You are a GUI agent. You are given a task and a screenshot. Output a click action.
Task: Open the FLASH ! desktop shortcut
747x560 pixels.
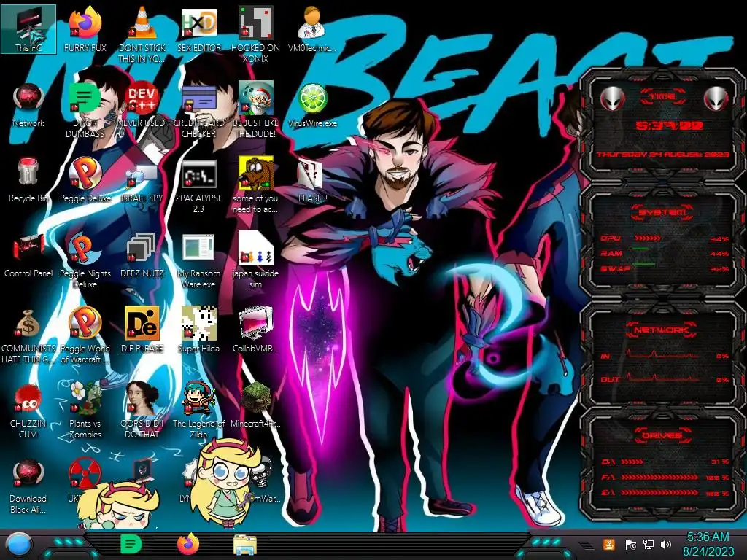[x=312, y=179]
